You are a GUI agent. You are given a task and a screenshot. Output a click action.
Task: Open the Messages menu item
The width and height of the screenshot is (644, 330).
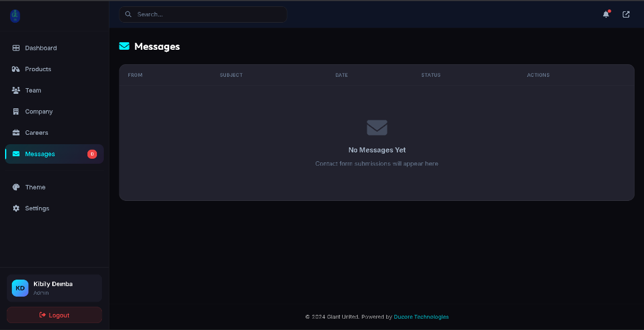click(40, 154)
